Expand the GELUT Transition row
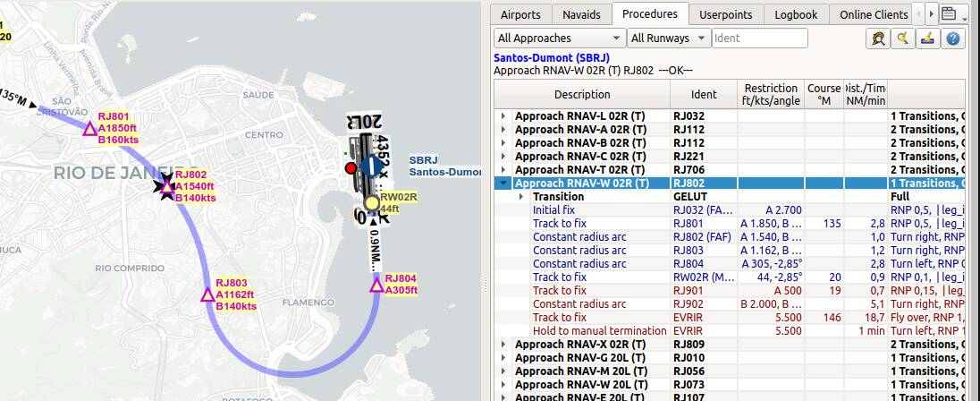This screenshot has width=980, height=401. point(521,197)
